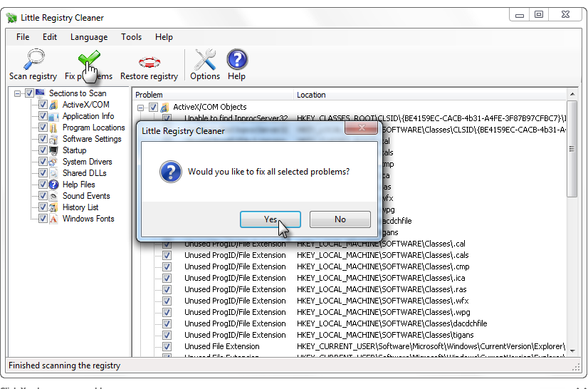Viewport: 588px width, 389px height.
Task: Open the Language menu
Action: [x=89, y=37]
